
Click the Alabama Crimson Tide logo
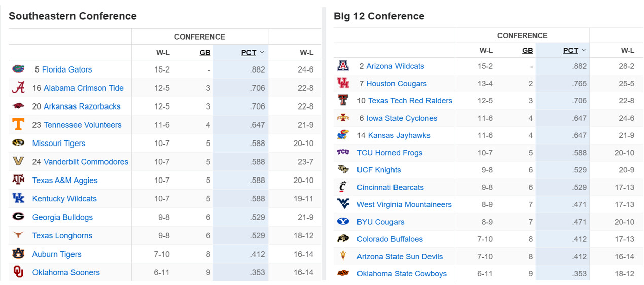coord(18,88)
